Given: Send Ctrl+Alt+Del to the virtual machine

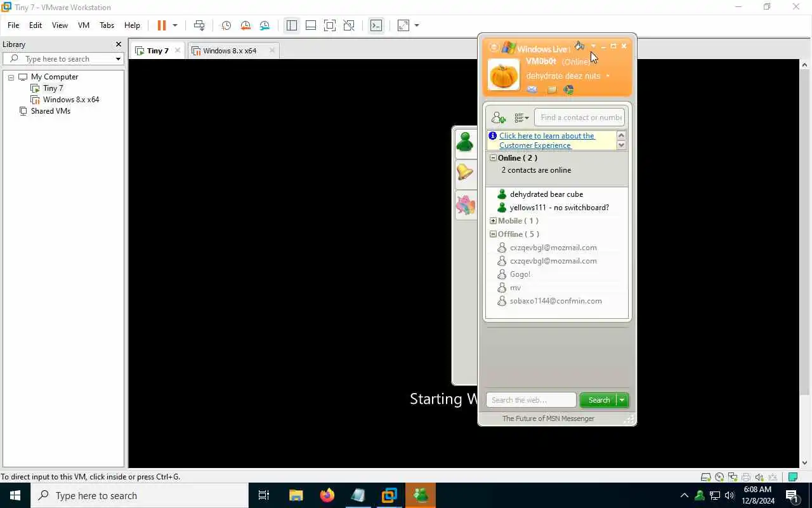Looking at the screenshot, I should coord(199,25).
